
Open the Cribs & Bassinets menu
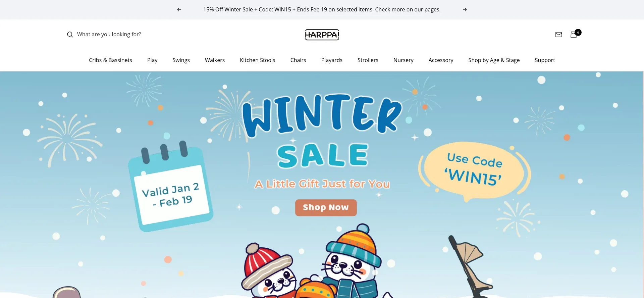click(x=110, y=60)
